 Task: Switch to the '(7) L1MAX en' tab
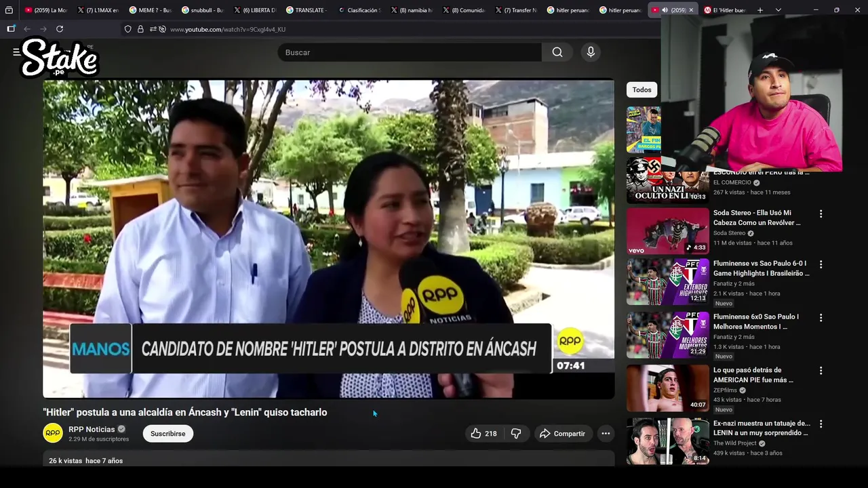(x=99, y=10)
